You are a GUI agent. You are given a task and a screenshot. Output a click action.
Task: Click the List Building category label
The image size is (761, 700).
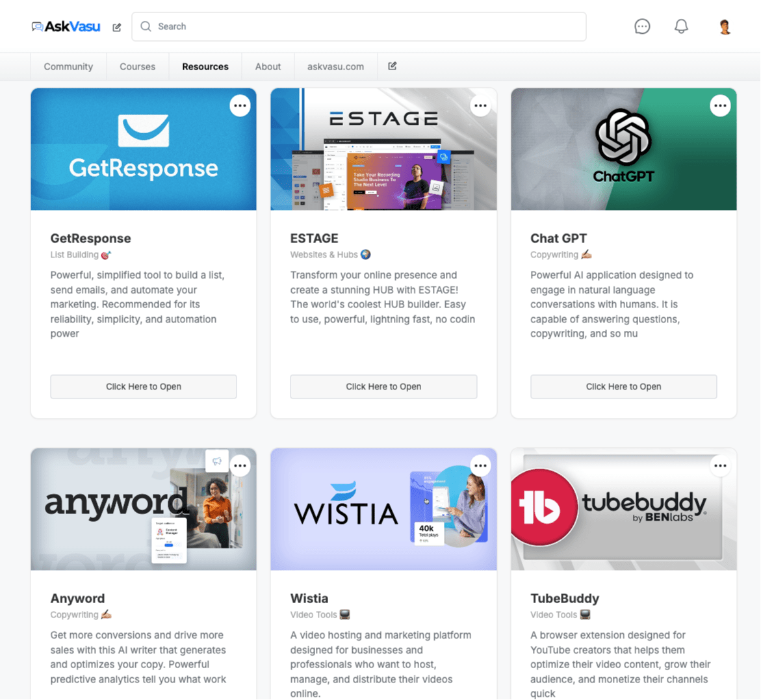[81, 255]
